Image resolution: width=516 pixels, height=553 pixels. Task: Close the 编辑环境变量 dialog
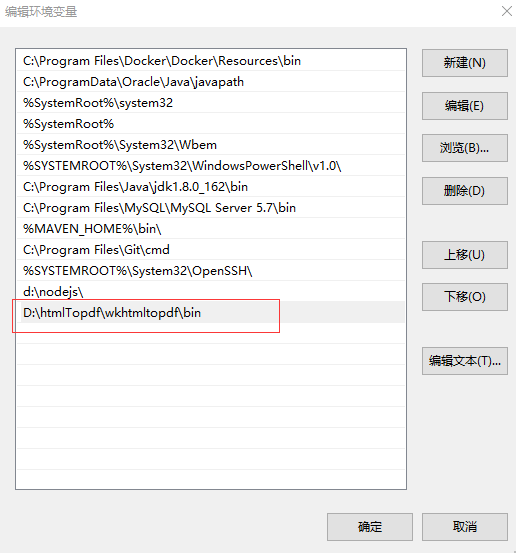click(x=507, y=11)
